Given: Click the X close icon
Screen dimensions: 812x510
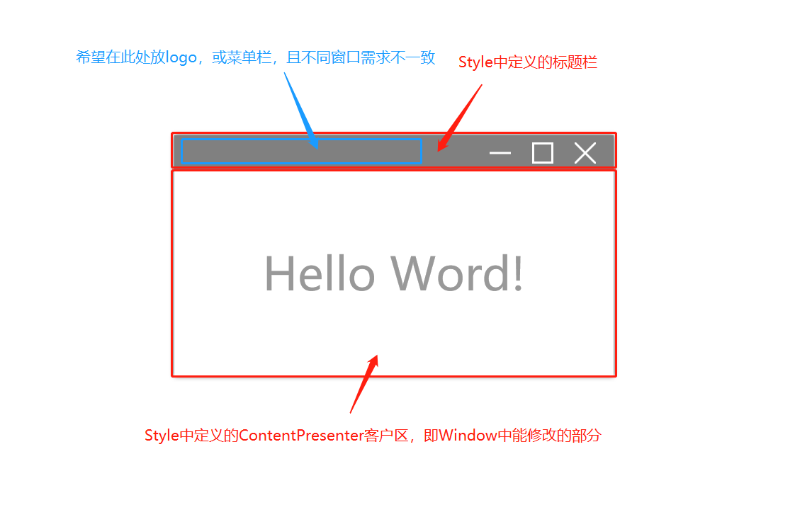Looking at the screenshot, I should (585, 152).
